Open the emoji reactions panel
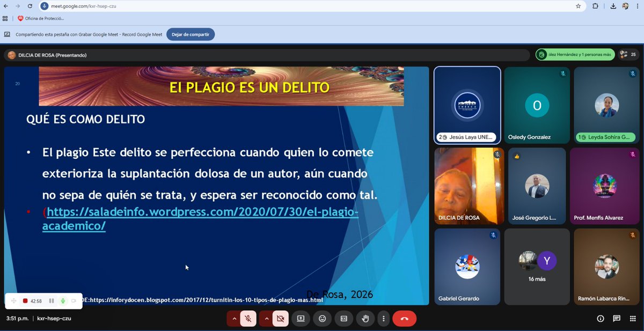Screen dimensions: 644x331 coord(323,318)
